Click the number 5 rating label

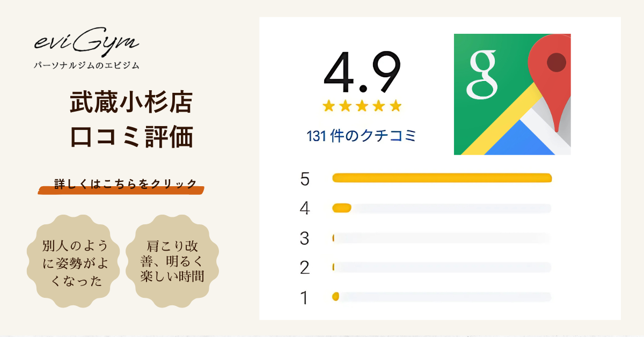[x=305, y=179]
